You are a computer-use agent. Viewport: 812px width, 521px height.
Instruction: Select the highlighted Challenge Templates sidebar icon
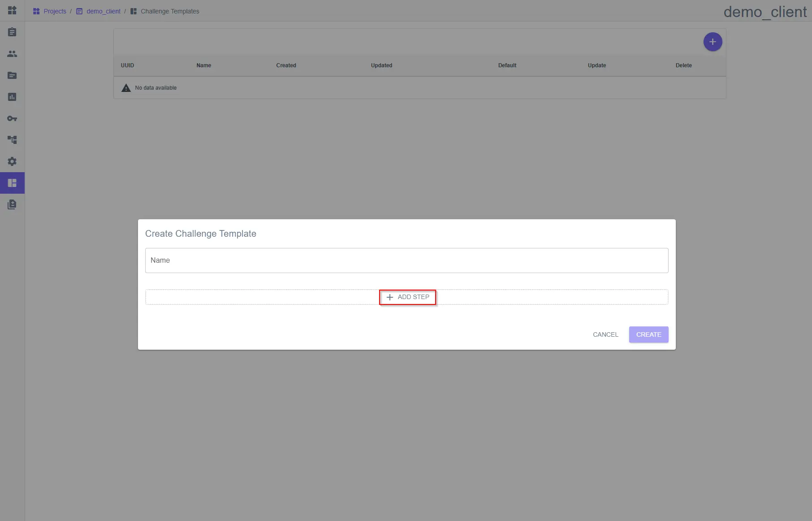coord(12,183)
